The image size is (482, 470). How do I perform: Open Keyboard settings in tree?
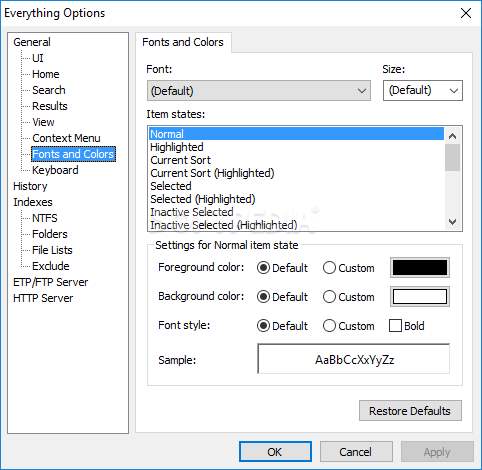[x=55, y=170]
